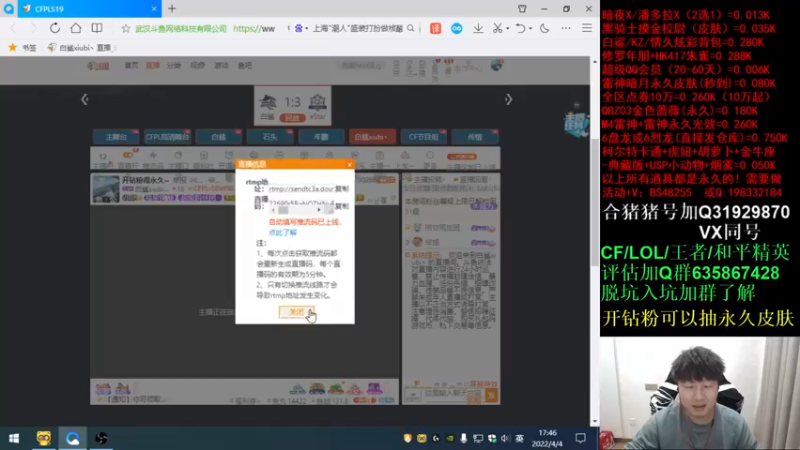This screenshot has width=800, height=450.
Task: Expand the screenshot tool dropdown arrow
Action: [508, 29]
